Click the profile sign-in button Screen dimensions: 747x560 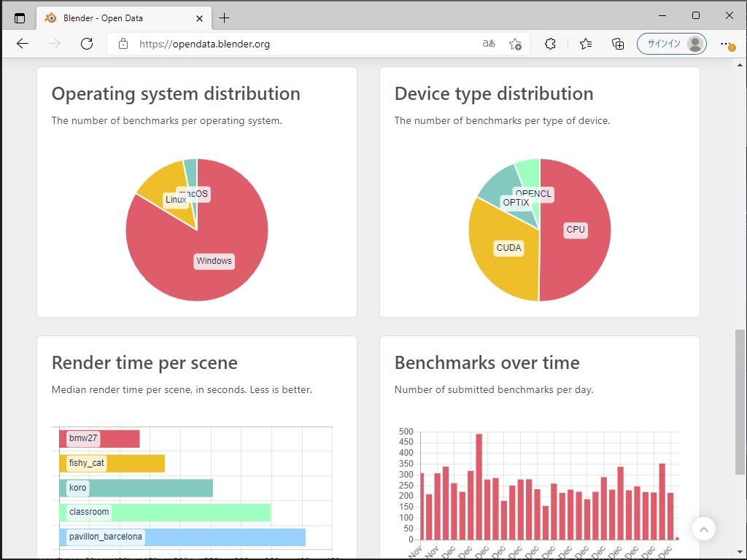pos(672,44)
